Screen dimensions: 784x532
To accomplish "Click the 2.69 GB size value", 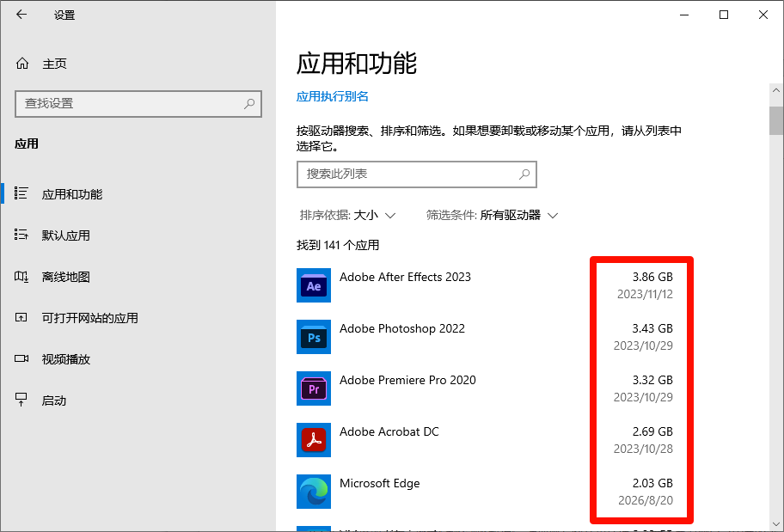I will point(652,431).
